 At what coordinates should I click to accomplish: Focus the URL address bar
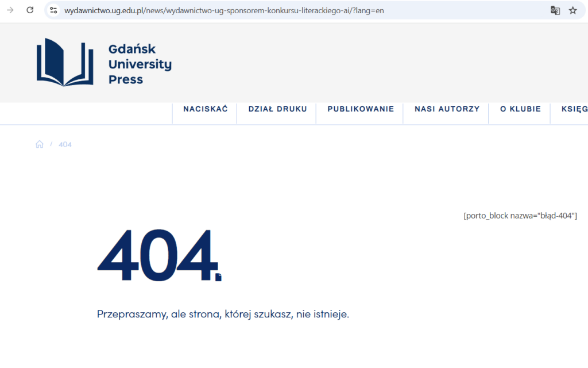tap(287, 10)
